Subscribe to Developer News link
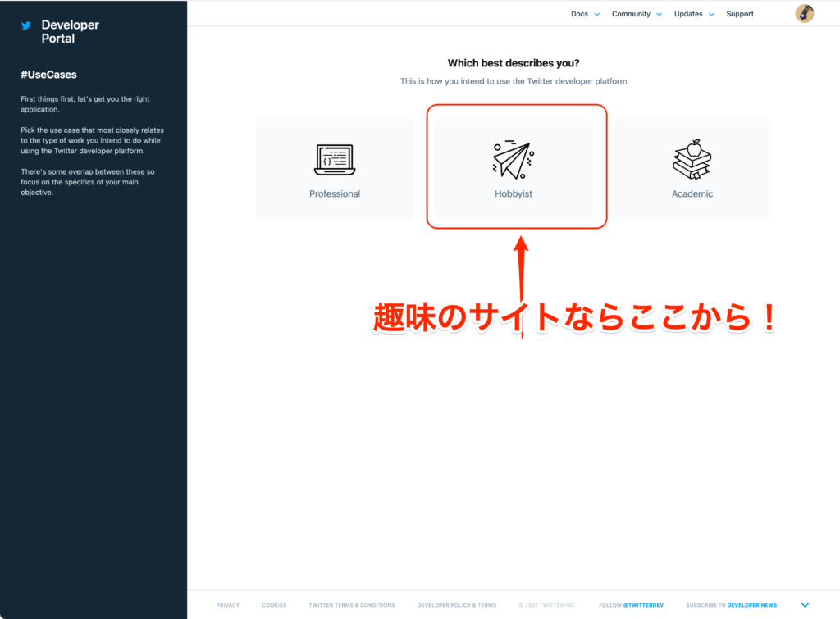The image size is (840, 619). point(752,605)
